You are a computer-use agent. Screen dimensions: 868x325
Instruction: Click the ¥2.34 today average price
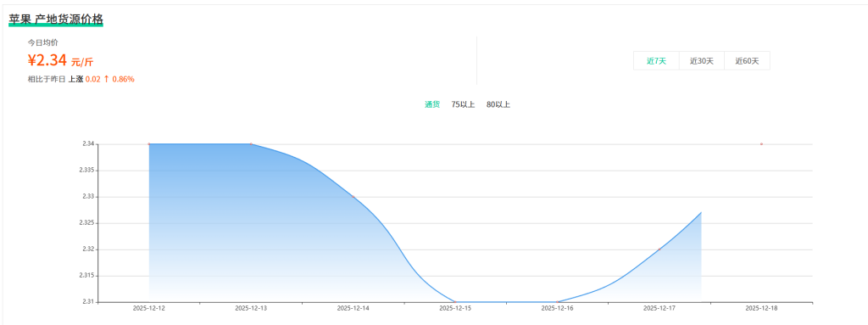coord(47,60)
